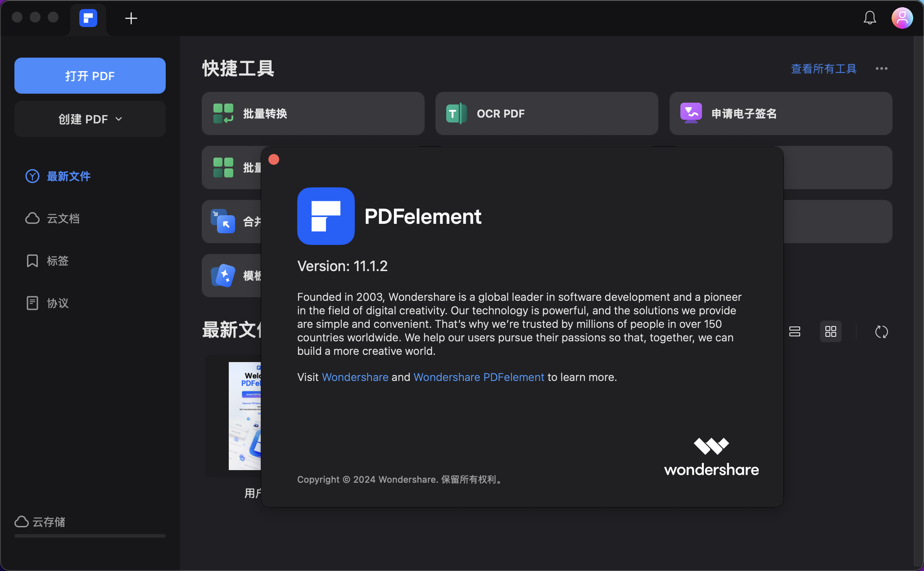Screen dimensions: 924x571
Task: Open the user account avatar
Action: click(902, 18)
